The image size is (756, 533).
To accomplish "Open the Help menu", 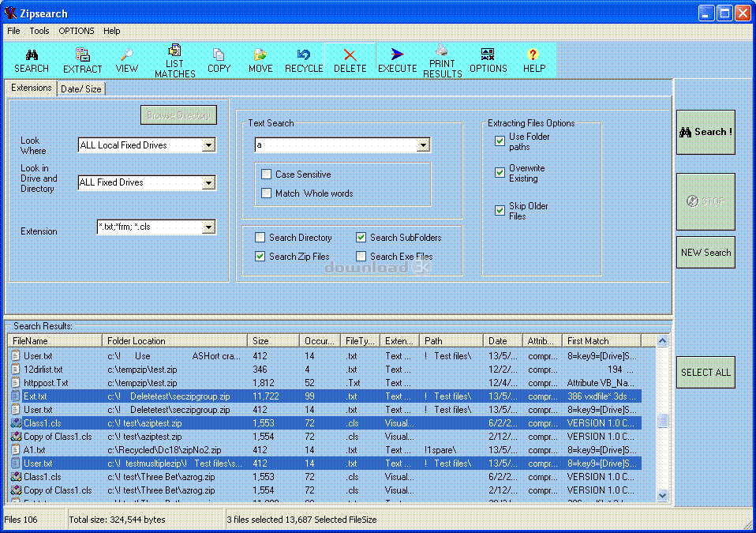I will pyautogui.click(x=111, y=31).
